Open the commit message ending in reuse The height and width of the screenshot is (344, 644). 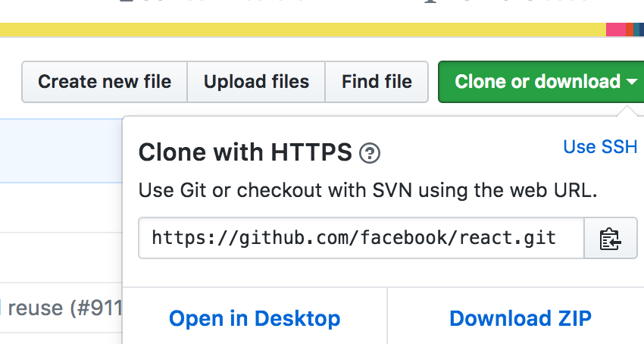point(61,308)
